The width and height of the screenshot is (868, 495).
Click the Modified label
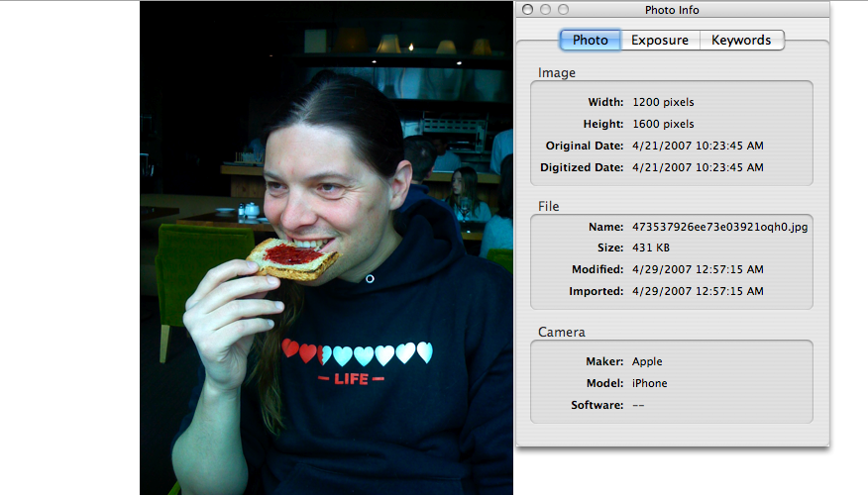(x=597, y=269)
